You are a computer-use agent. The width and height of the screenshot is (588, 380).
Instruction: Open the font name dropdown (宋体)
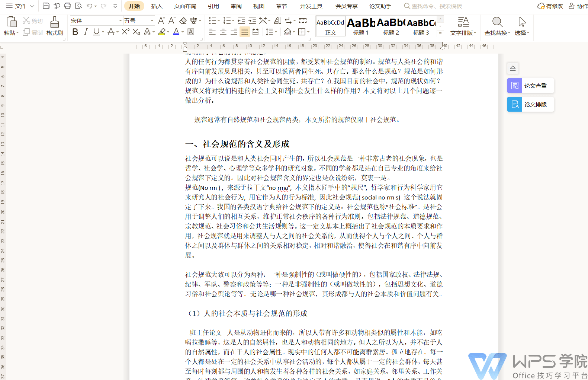tap(120, 20)
